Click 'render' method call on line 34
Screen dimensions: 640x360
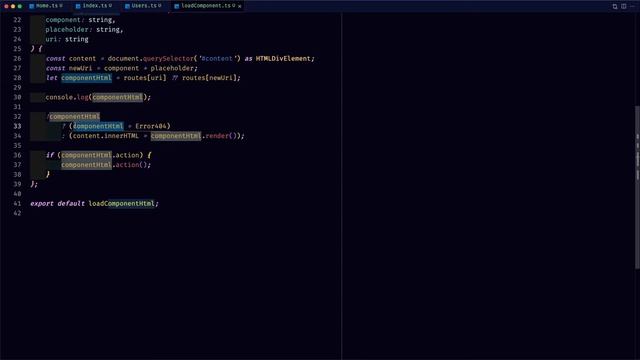[x=217, y=136]
